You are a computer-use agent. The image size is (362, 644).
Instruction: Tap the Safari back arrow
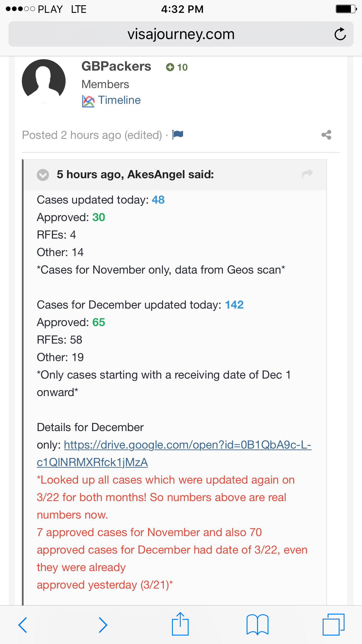[23, 625]
